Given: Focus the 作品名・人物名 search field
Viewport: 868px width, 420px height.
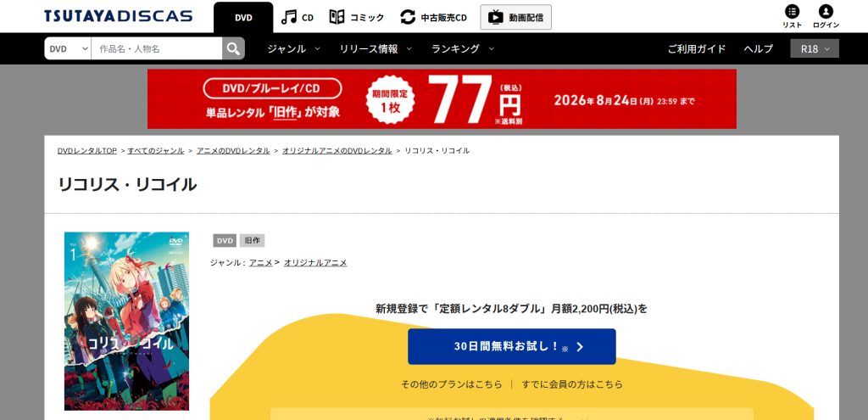Looking at the screenshot, I should 157,48.
